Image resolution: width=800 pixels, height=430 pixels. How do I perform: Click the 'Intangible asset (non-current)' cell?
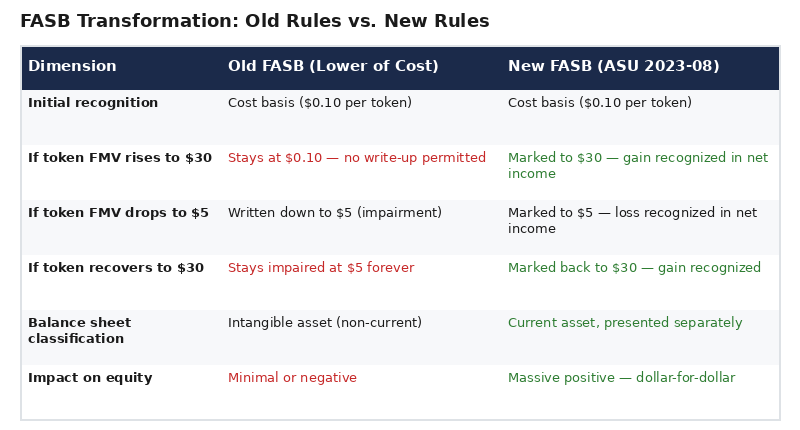coord(325,323)
